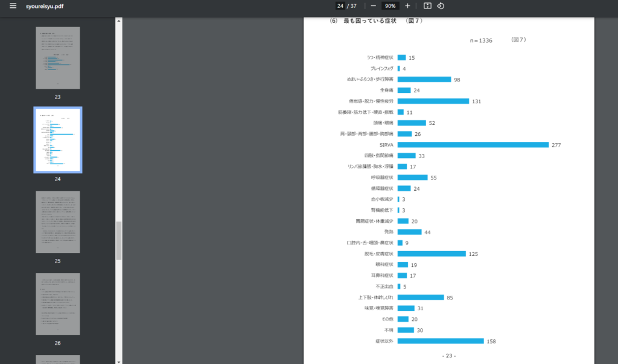Click the 症状以外 bar with value 158

click(x=441, y=341)
